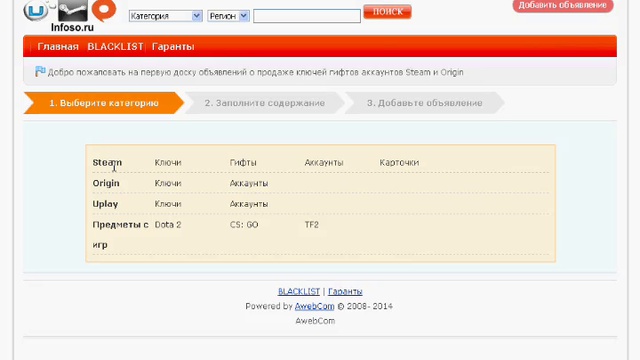Click the © 2008- 2014 copyright text
The image size is (640, 360).
[364, 306]
